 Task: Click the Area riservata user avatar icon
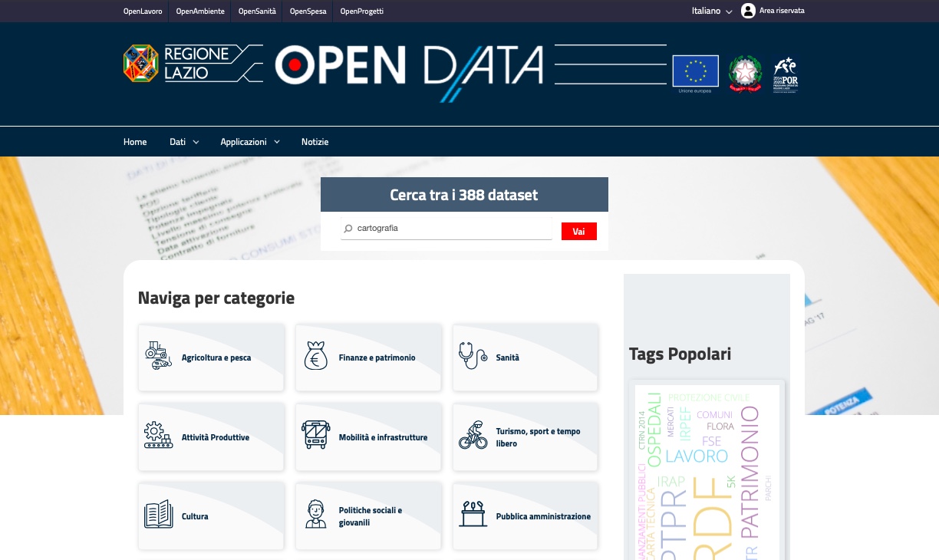click(748, 11)
